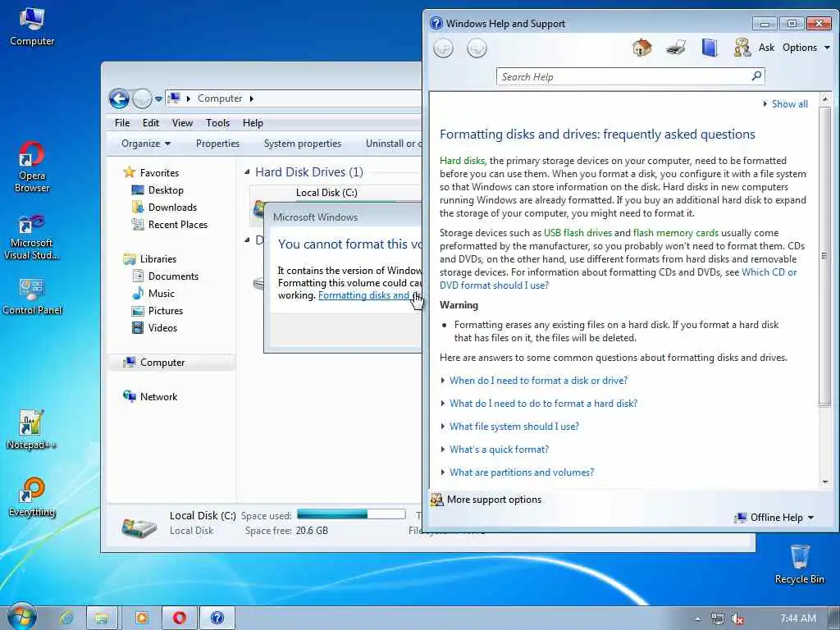The width and height of the screenshot is (840, 630).
Task: Collapse the Hard Disk Drives group
Action: tap(247, 172)
